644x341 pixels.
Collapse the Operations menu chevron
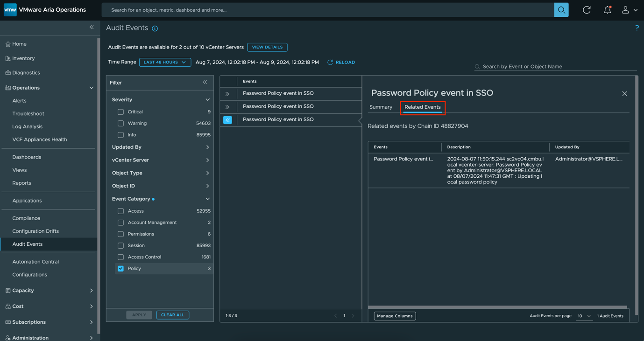[x=92, y=88]
